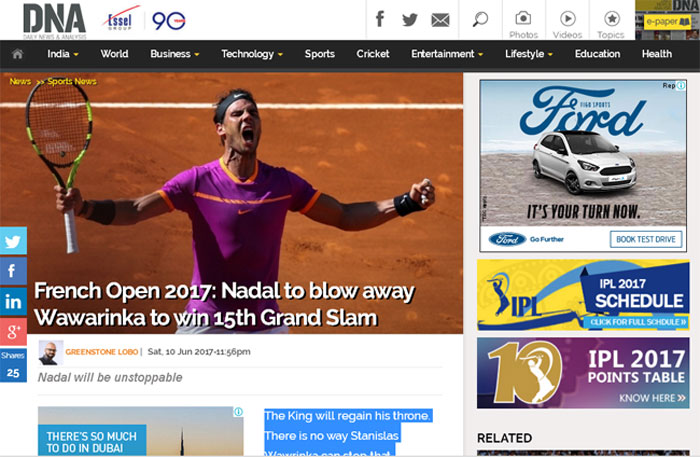Open the IPL 2017 Schedule banner
Image resolution: width=700 pixels, height=457 pixels.
coord(583,295)
